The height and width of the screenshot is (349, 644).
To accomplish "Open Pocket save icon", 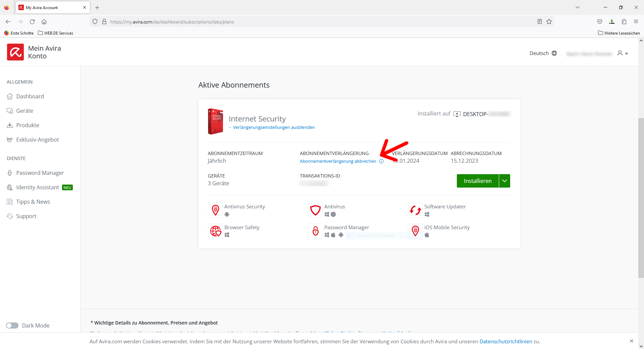I will tap(600, 22).
